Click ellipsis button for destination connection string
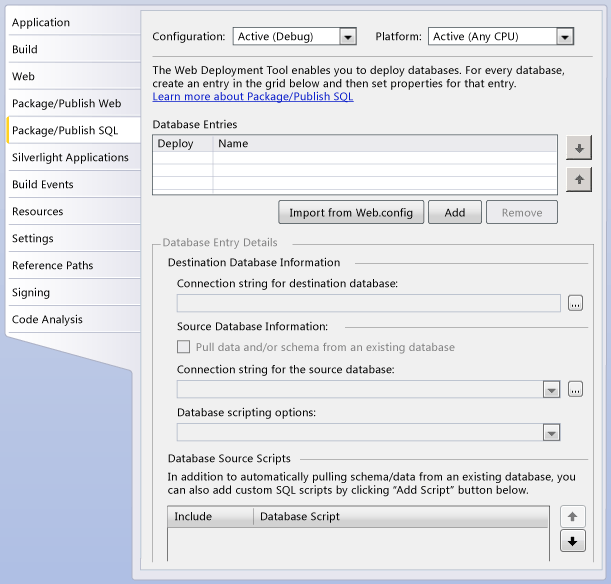The image size is (611, 584). 575,303
